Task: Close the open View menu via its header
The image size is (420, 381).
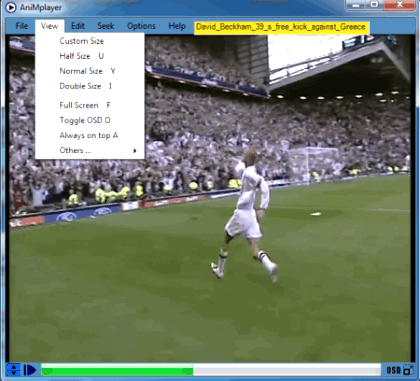Action: coord(49,26)
